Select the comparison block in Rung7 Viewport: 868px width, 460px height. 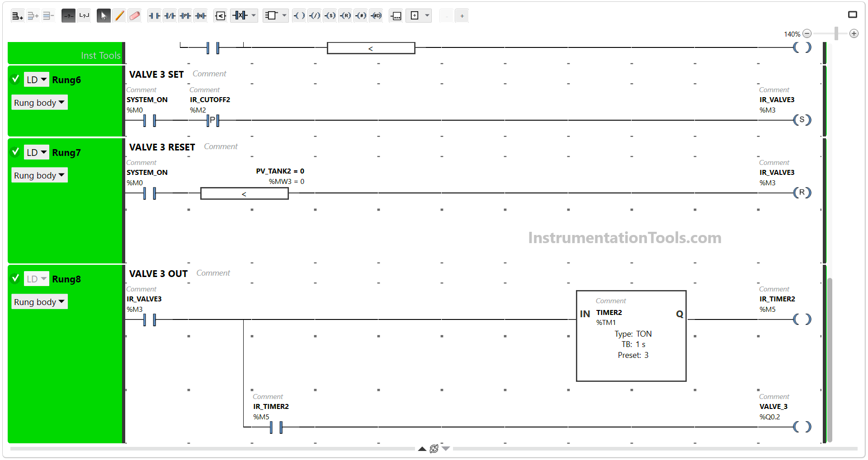point(245,194)
